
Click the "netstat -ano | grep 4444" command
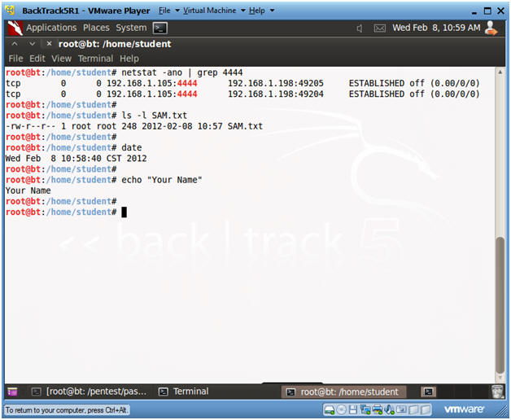(x=182, y=72)
